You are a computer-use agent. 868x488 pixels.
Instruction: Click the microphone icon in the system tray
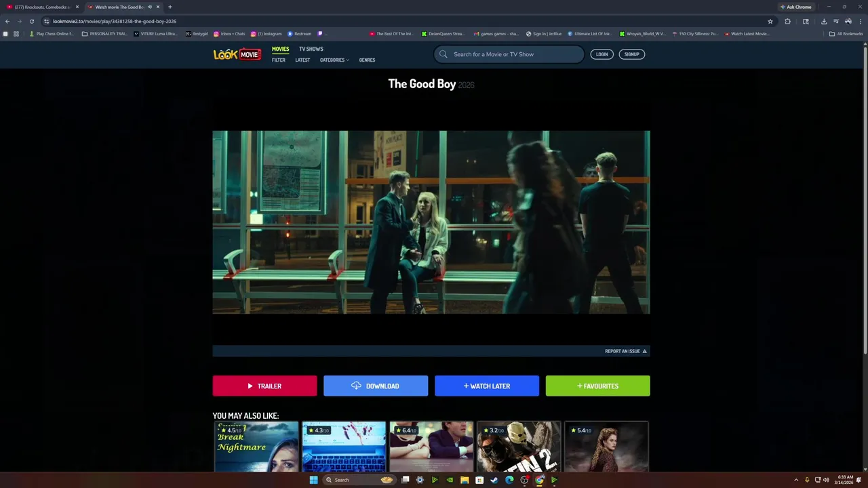(806, 480)
